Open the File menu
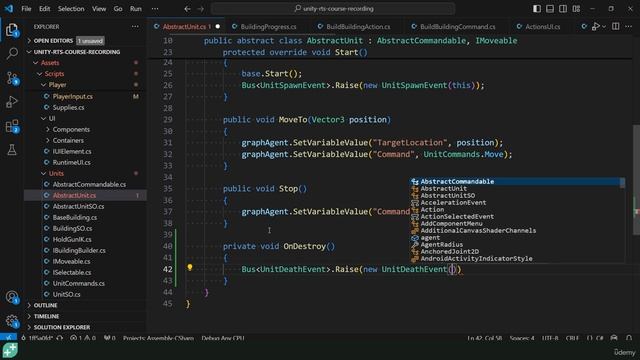Viewport: 640px width, 360px height. pyautogui.click(x=27, y=9)
